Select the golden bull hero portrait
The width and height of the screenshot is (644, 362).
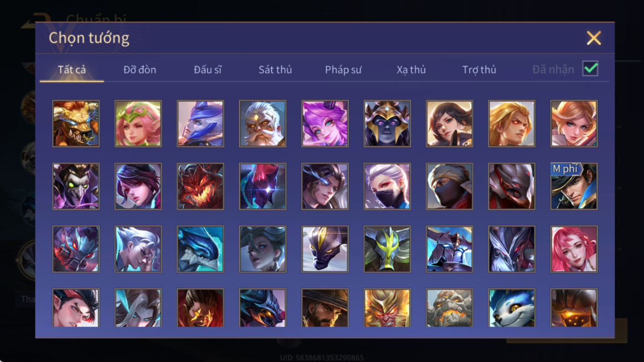[76, 124]
